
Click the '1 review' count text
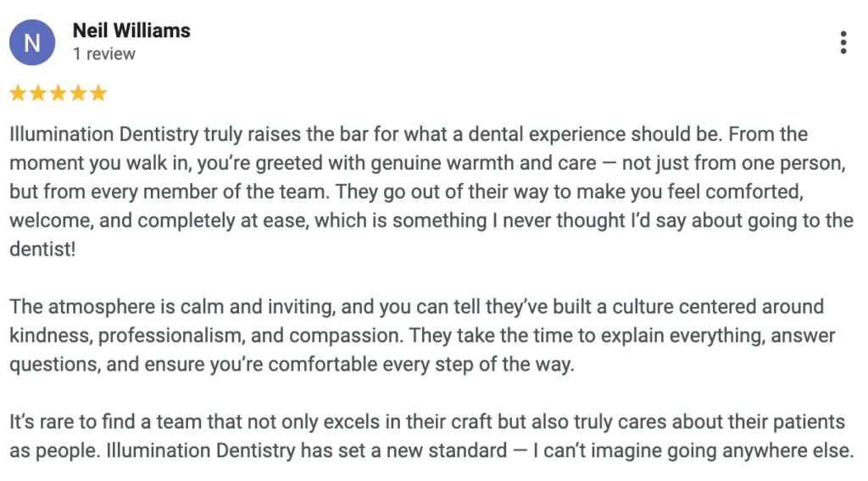(103, 54)
